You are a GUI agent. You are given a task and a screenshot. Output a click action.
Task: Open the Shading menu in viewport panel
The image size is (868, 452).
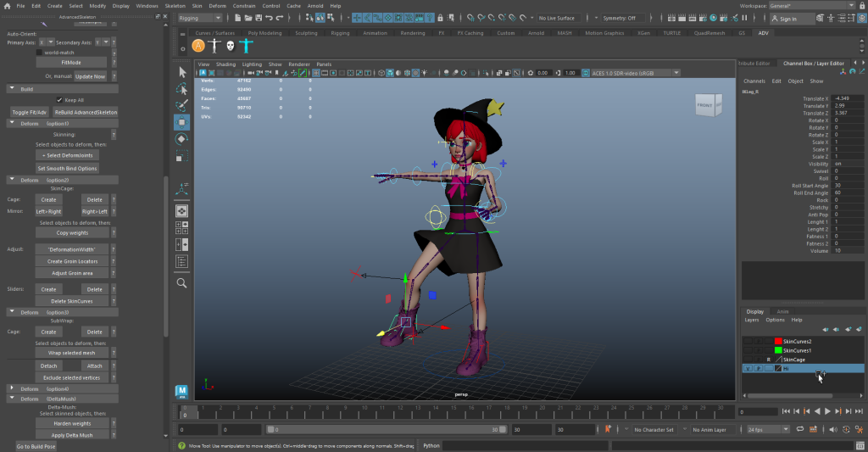coord(225,64)
